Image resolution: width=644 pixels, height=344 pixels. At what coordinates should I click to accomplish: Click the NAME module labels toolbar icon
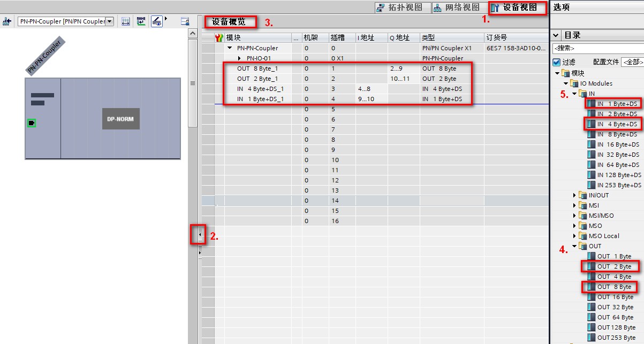(x=141, y=21)
